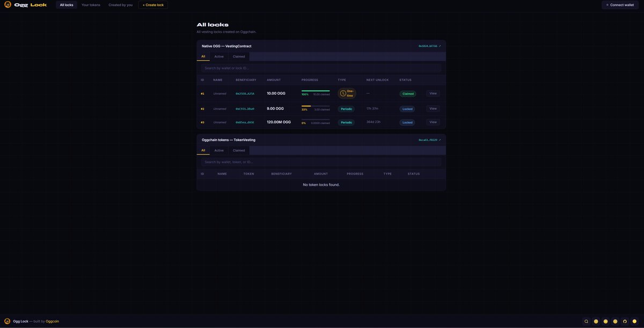Click the + Create lock button
This screenshot has height=328, width=644.
click(153, 5)
